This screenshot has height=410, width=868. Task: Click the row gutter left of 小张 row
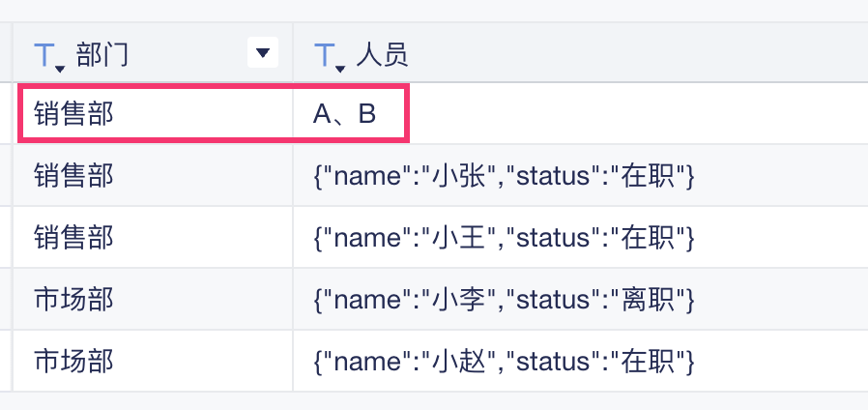[x=6, y=176]
